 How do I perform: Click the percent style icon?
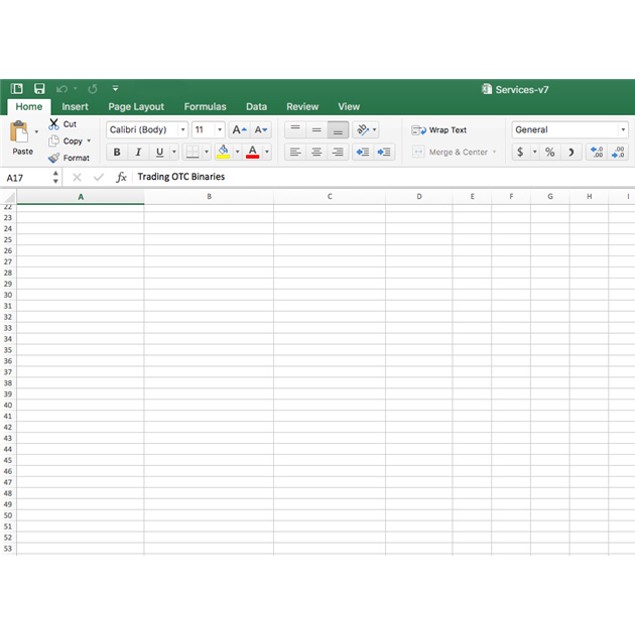tap(549, 152)
